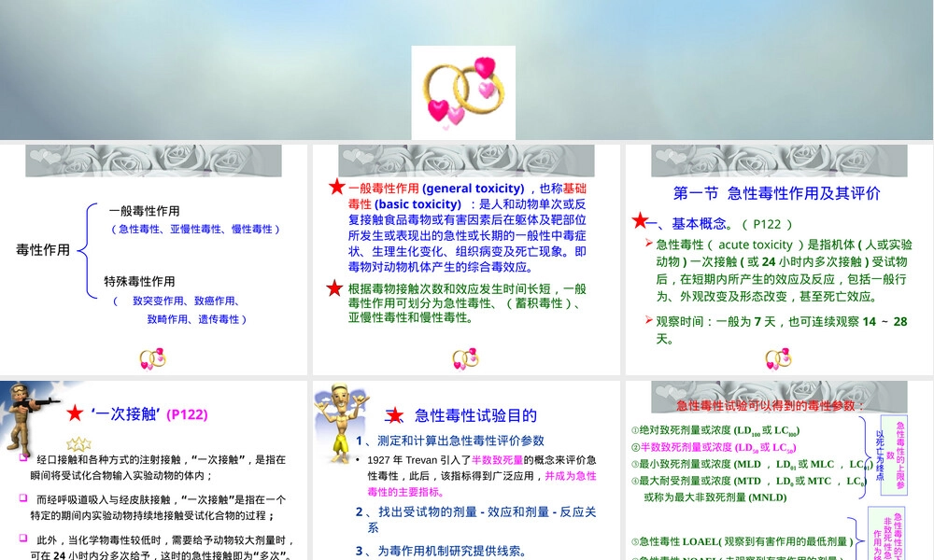Open the 第一节 急性毒性作用及其评价 slide
934x560 pixels.
pos(779,259)
